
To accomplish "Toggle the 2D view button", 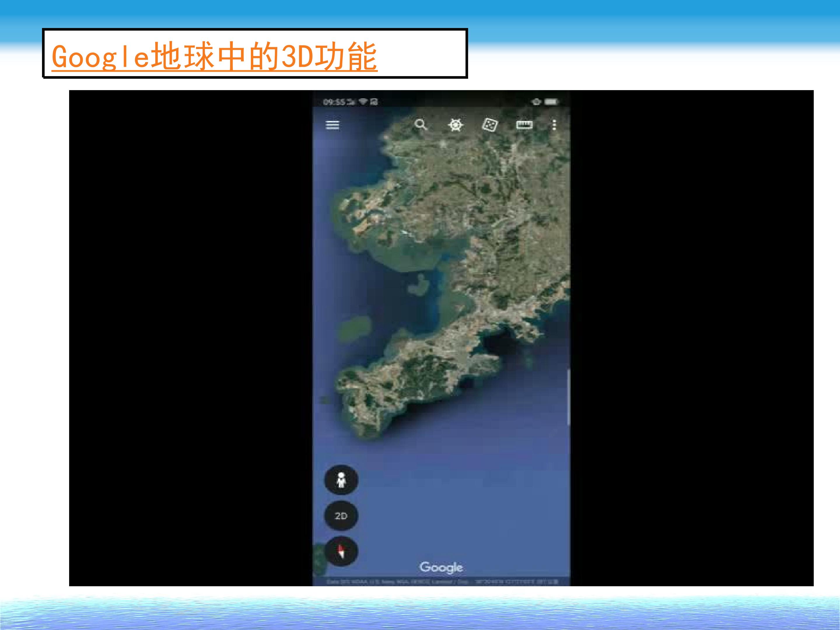I will tap(341, 516).
